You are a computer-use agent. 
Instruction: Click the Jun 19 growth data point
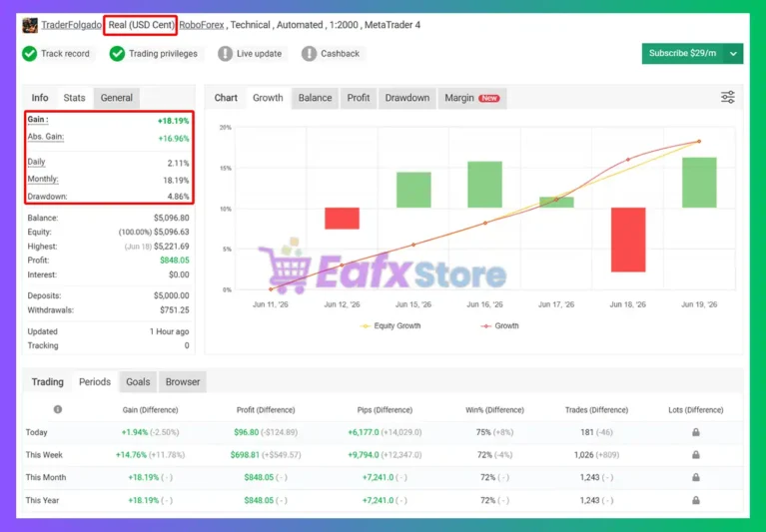click(x=699, y=142)
